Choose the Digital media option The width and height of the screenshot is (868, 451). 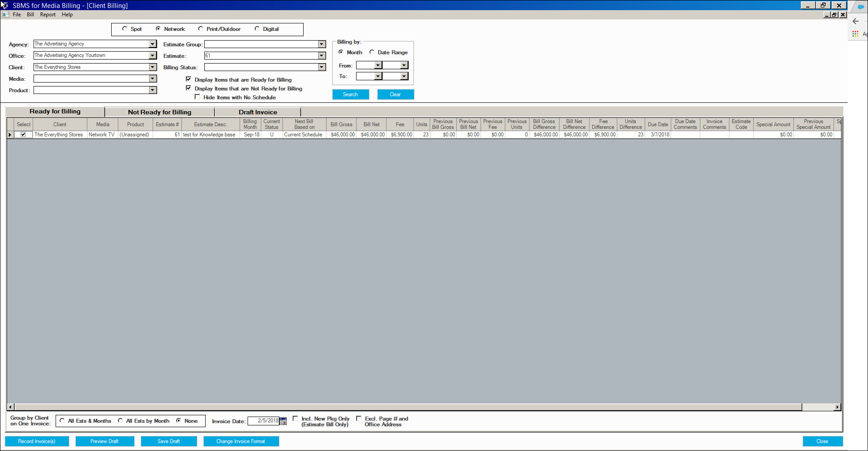(257, 29)
